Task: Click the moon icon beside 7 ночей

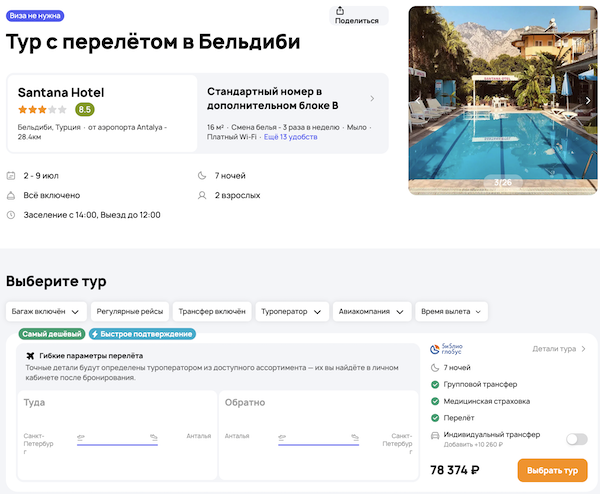Action: click(x=203, y=176)
